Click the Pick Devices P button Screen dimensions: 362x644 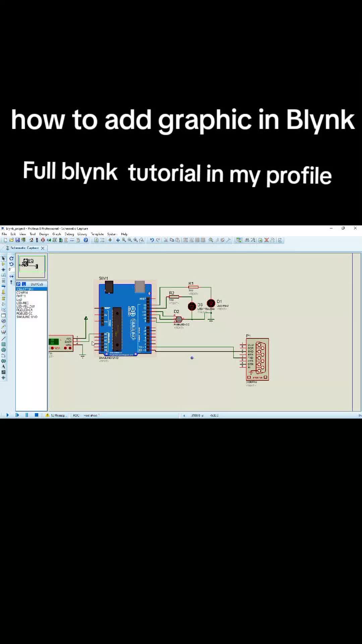pos(18,284)
